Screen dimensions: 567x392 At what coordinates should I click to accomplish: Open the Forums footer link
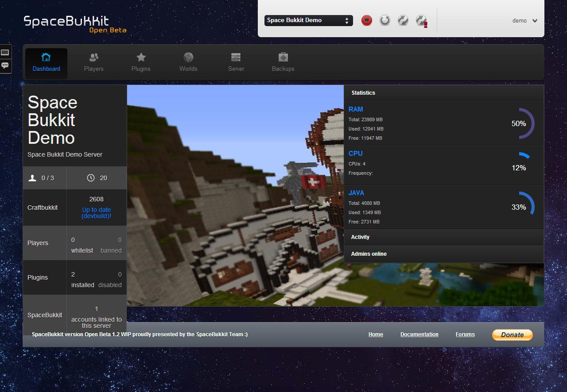[465, 334]
